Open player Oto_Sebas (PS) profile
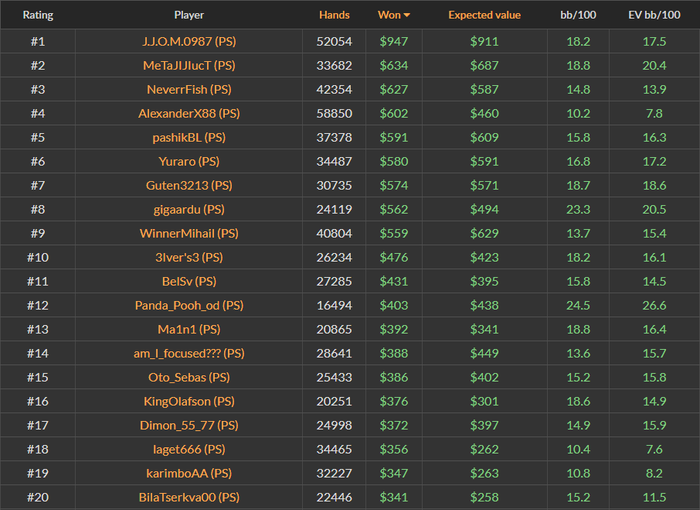This screenshot has width=700, height=510. (189, 377)
